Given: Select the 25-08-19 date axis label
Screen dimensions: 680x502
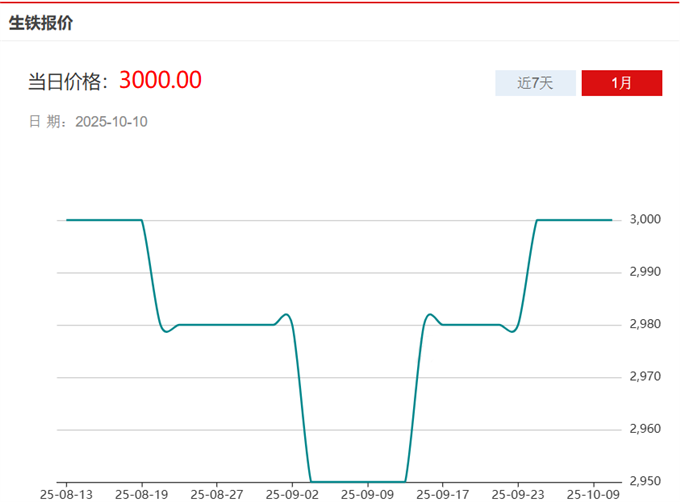Looking at the screenshot, I should (x=142, y=494).
